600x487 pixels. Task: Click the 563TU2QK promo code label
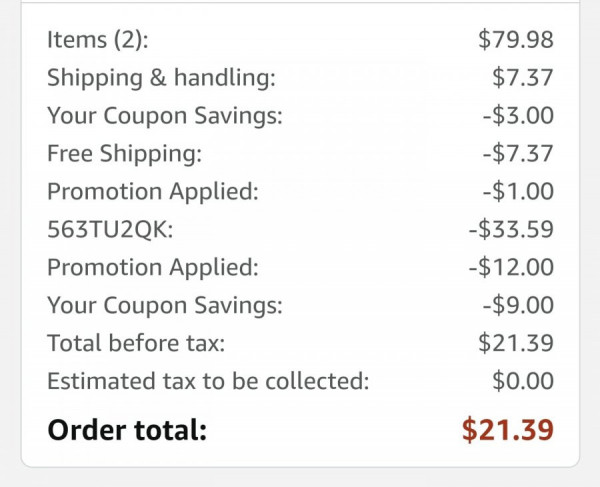110,230
